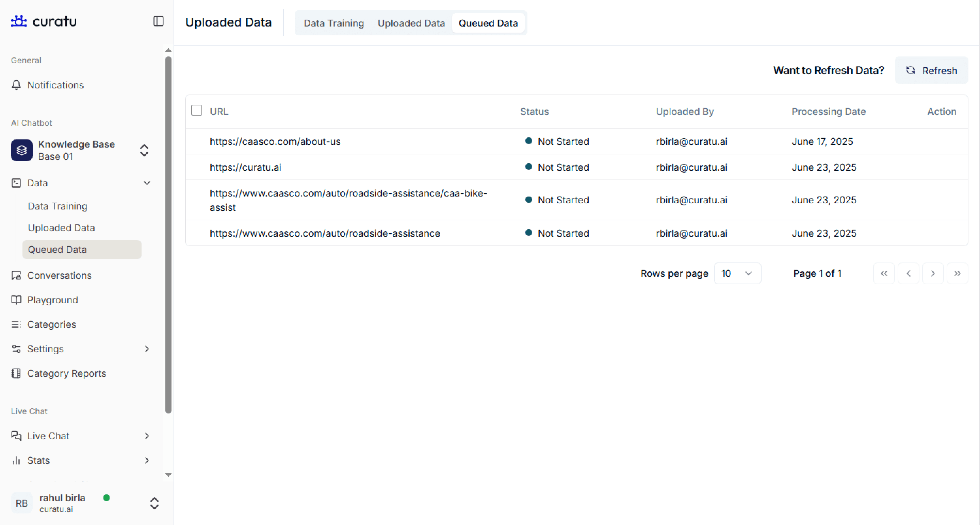Go to previous page of table

[909, 273]
